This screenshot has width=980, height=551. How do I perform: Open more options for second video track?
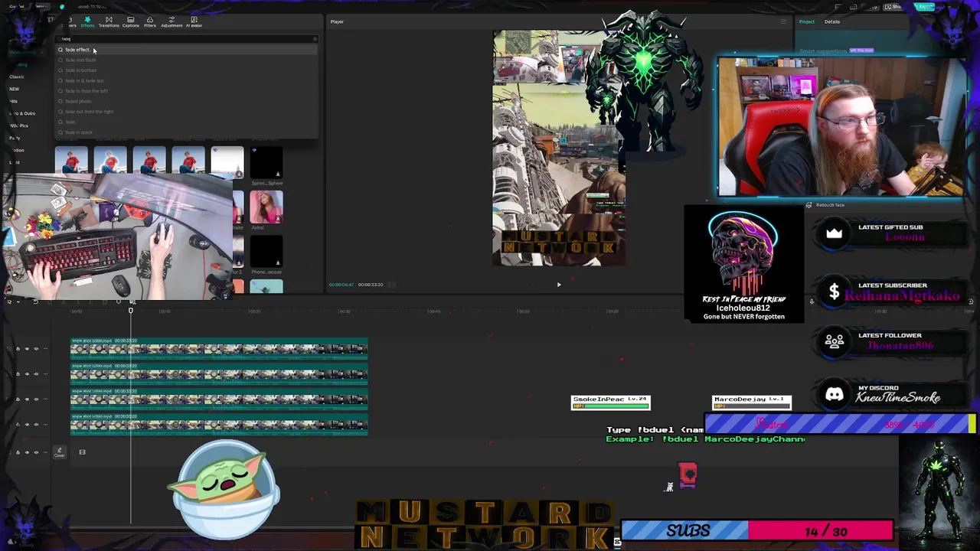pyautogui.click(x=44, y=374)
